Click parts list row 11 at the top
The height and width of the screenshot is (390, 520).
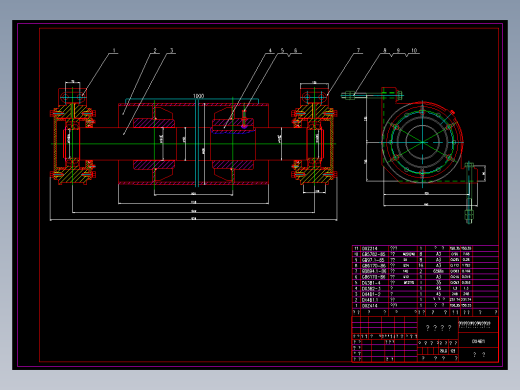point(425,248)
